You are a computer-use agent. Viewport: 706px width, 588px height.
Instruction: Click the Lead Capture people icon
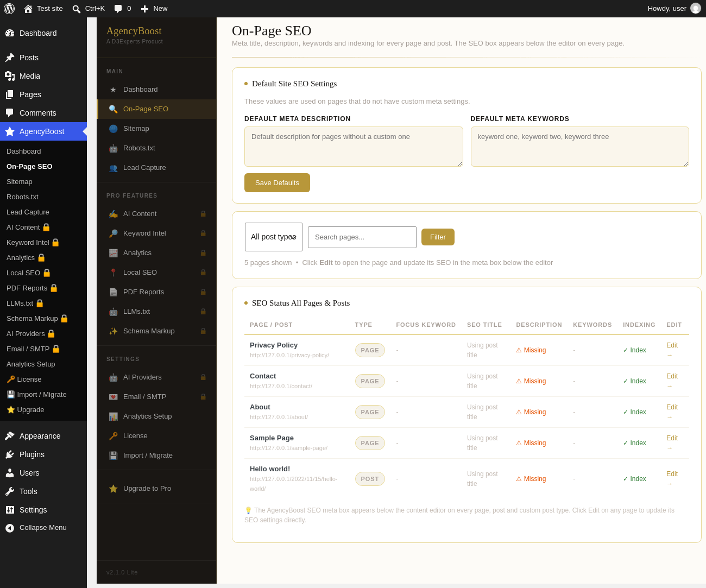[113, 168]
